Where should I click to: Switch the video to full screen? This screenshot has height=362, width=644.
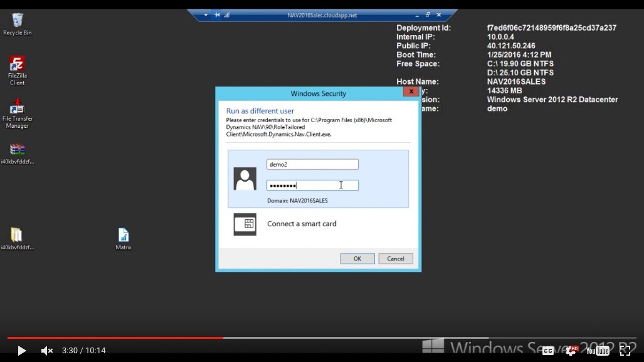[625, 351]
